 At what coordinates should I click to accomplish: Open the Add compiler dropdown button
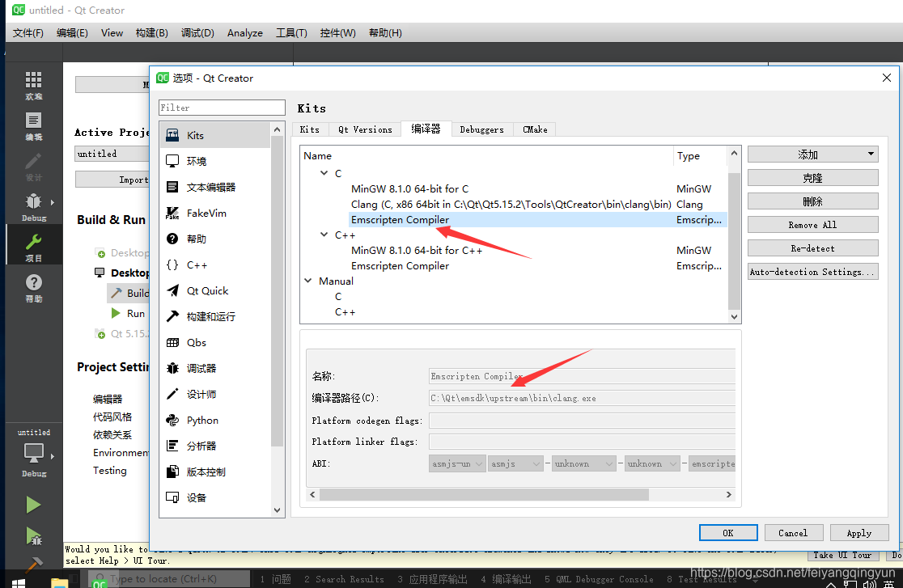point(812,154)
